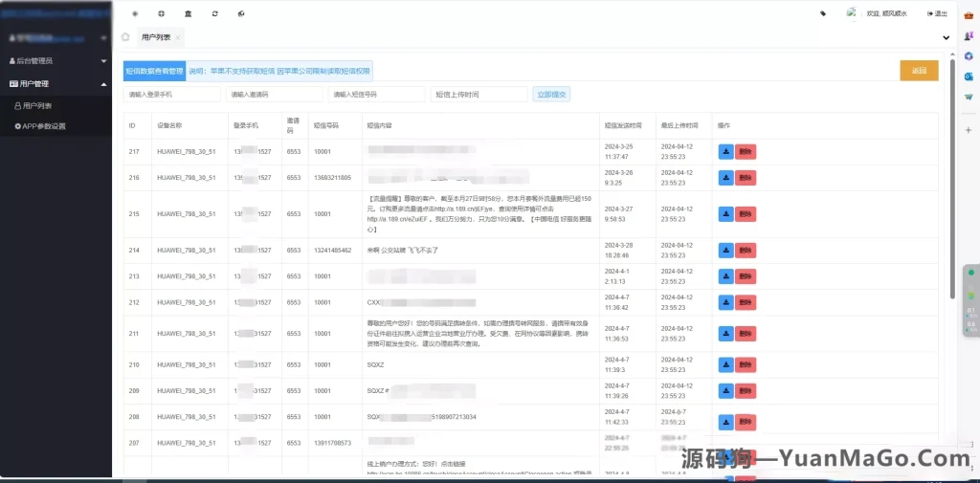
Task: Click SMS number 13241485462 cell
Action: (332, 250)
